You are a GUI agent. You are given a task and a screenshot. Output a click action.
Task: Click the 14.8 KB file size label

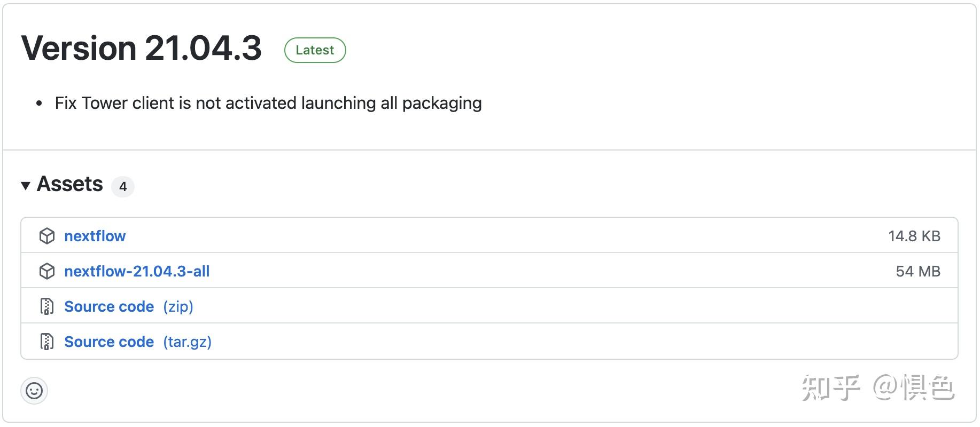[x=914, y=236]
